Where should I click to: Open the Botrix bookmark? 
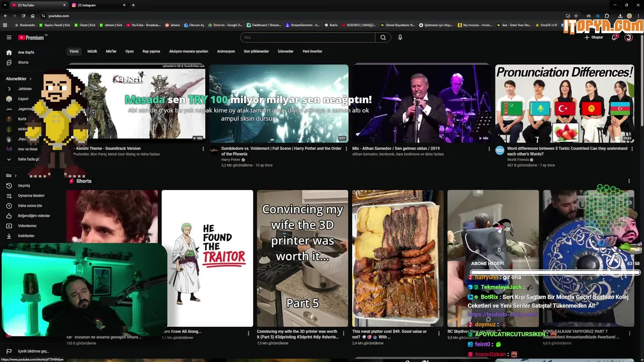click(x=331, y=25)
